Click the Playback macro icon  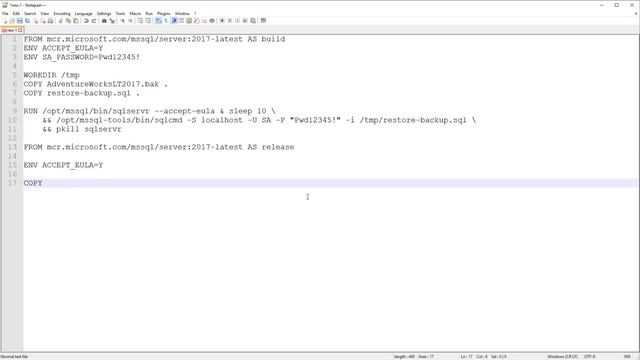238,20
